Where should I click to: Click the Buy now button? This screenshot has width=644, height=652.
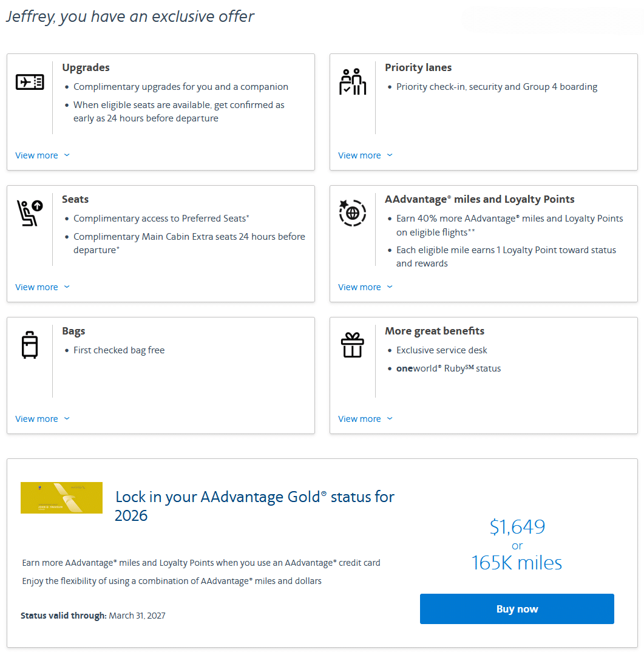517,608
